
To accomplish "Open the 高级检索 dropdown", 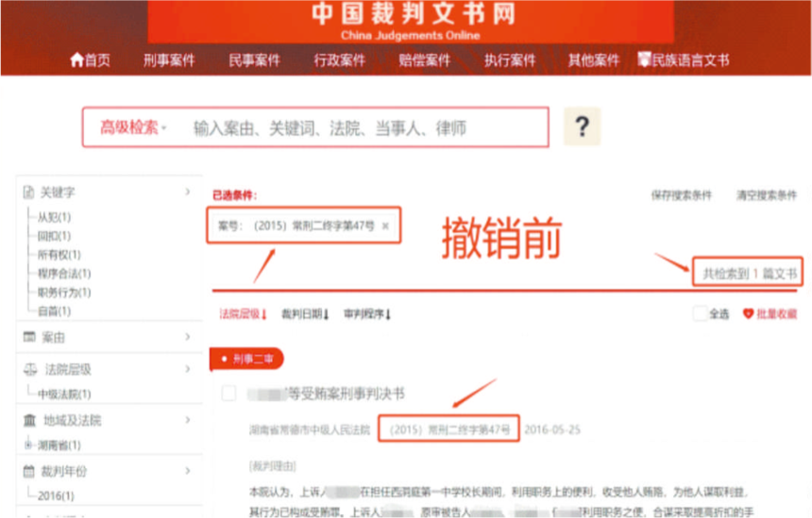I will click(133, 127).
